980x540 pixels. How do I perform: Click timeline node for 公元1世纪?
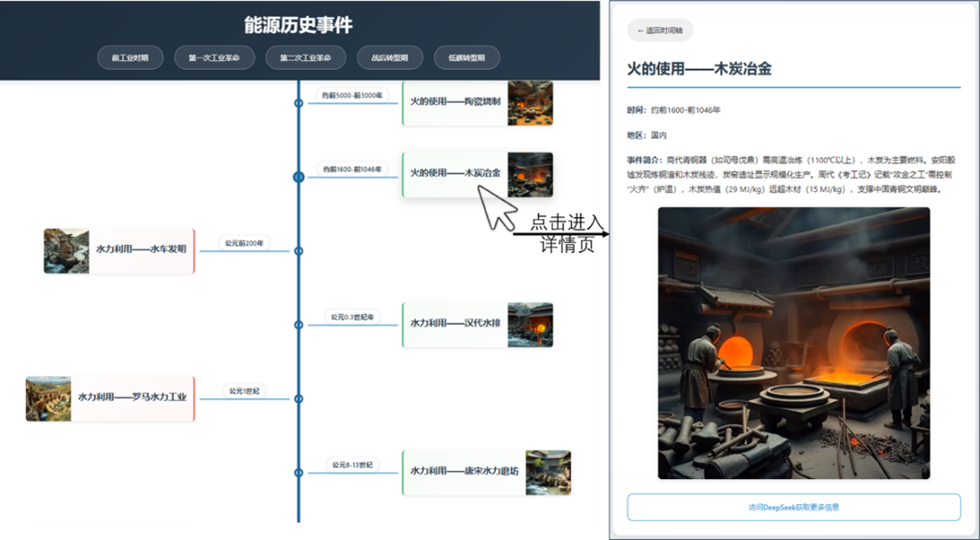coord(299,399)
